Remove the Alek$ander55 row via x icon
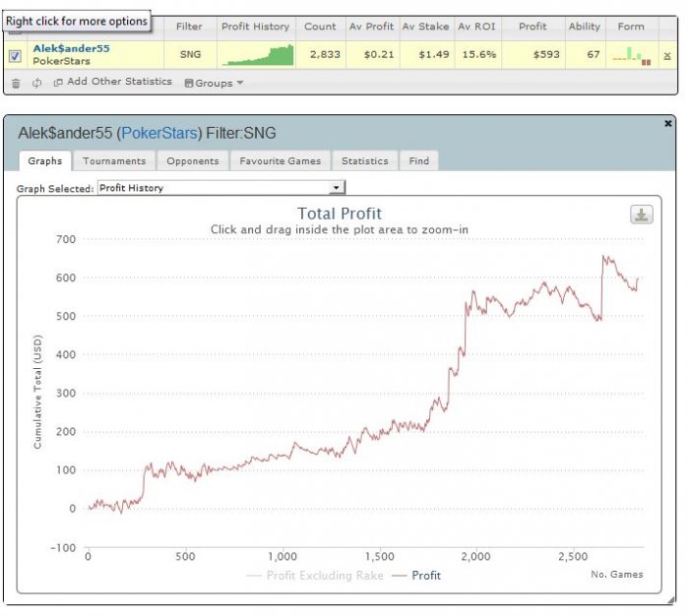The image size is (689, 616). [667, 55]
